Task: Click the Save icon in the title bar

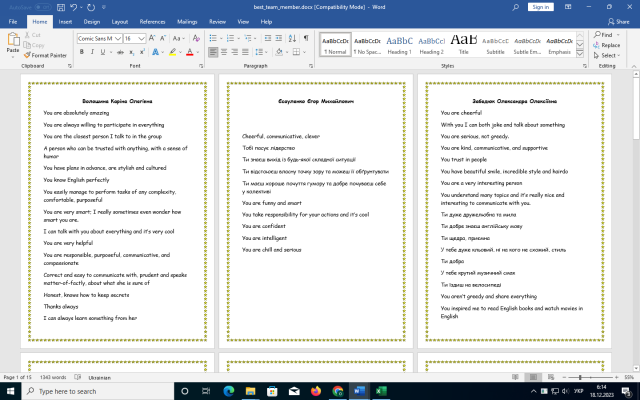Action: click(61, 7)
